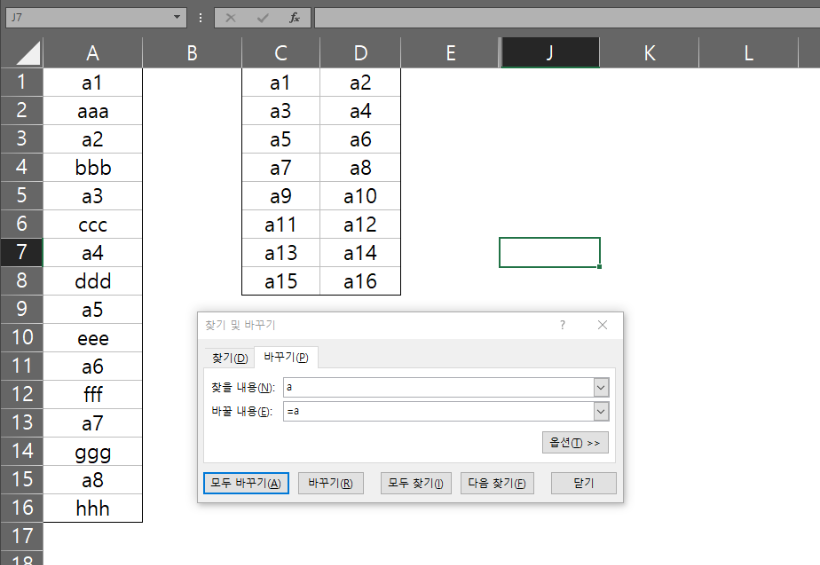The height and width of the screenshot is (565, 820).
Task: Select column J header
Action: click(x=550, y=53)
